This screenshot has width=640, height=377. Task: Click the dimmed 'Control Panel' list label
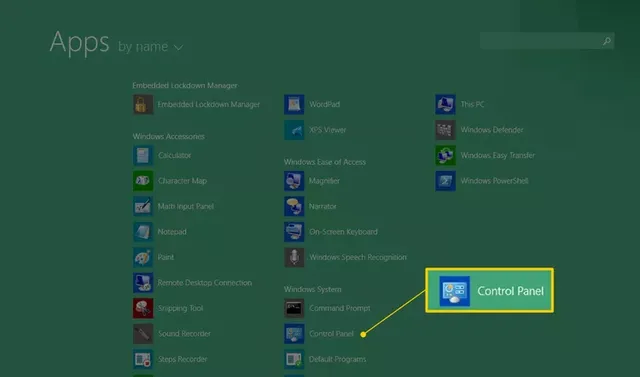(x=331, y=334)
